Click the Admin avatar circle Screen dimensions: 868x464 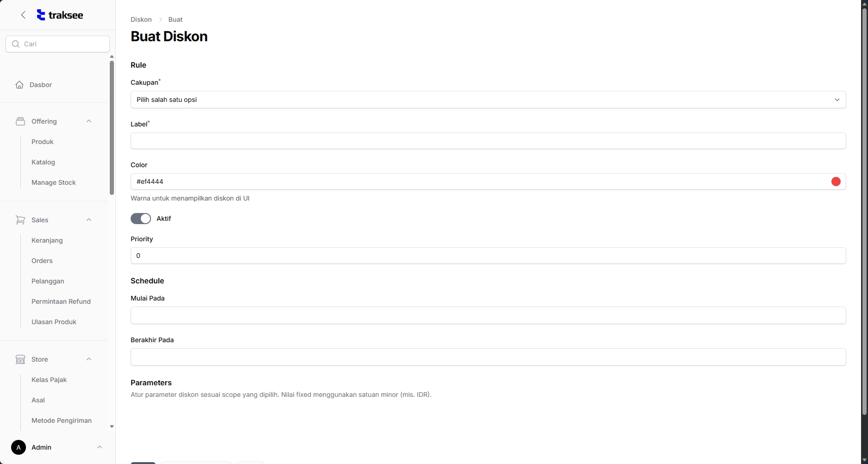(19, 447)
